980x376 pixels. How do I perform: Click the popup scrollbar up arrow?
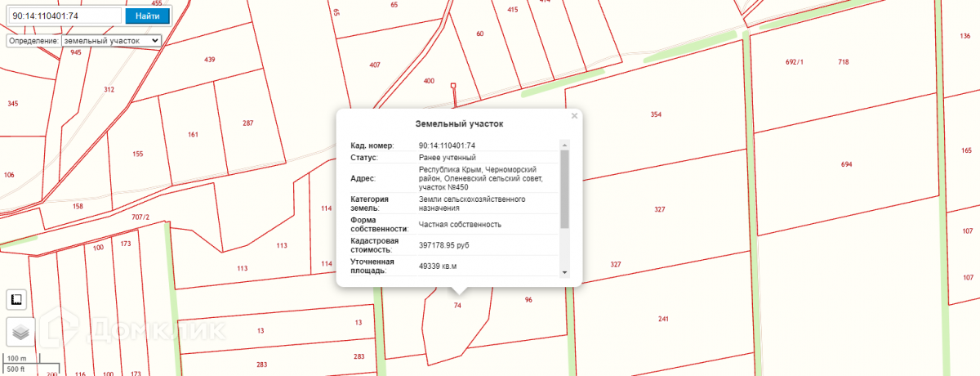pyautogui.click(x=564, y=145)
